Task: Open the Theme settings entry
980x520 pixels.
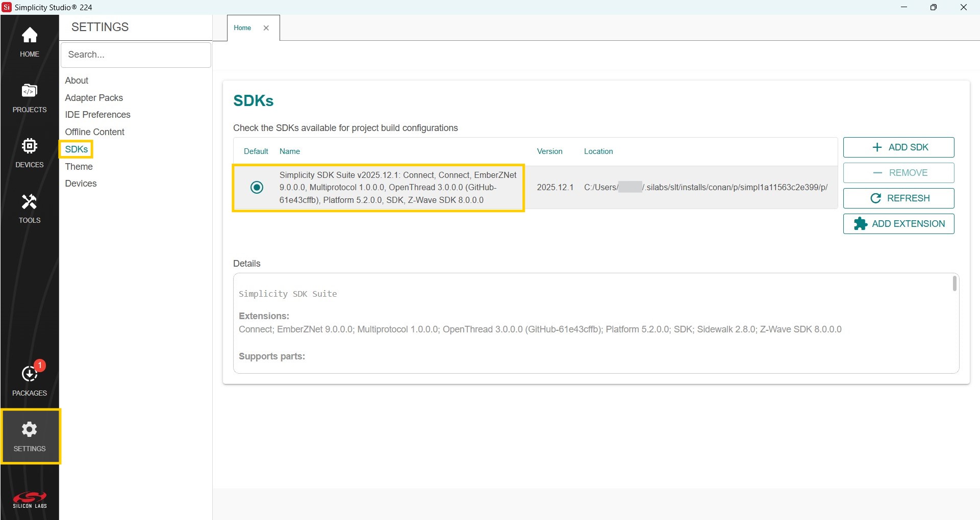Action: [x=79, y=167]
